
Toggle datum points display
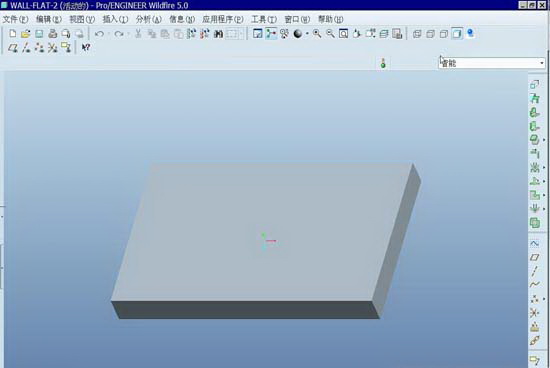[x=39, y=48]
